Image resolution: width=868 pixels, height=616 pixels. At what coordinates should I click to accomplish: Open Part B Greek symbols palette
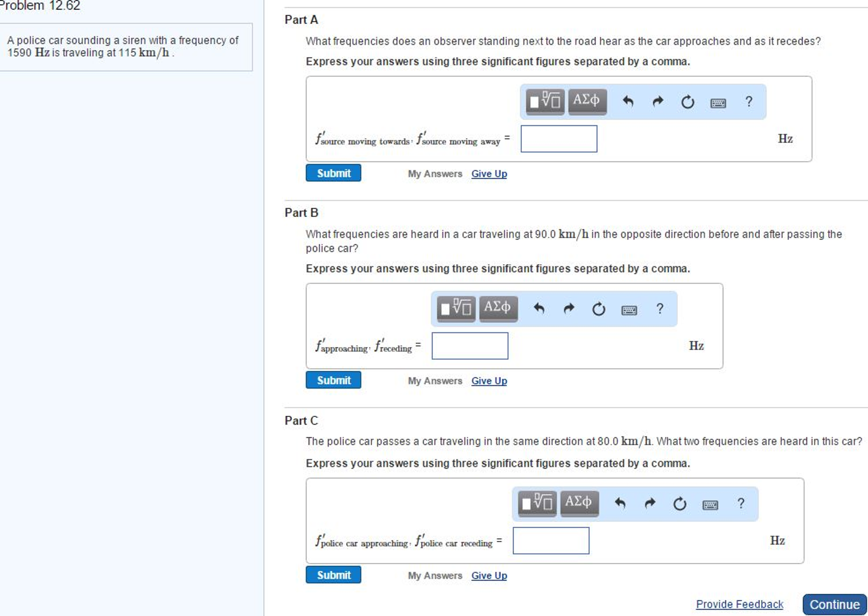pyautogui.click(x=498, y=308)
